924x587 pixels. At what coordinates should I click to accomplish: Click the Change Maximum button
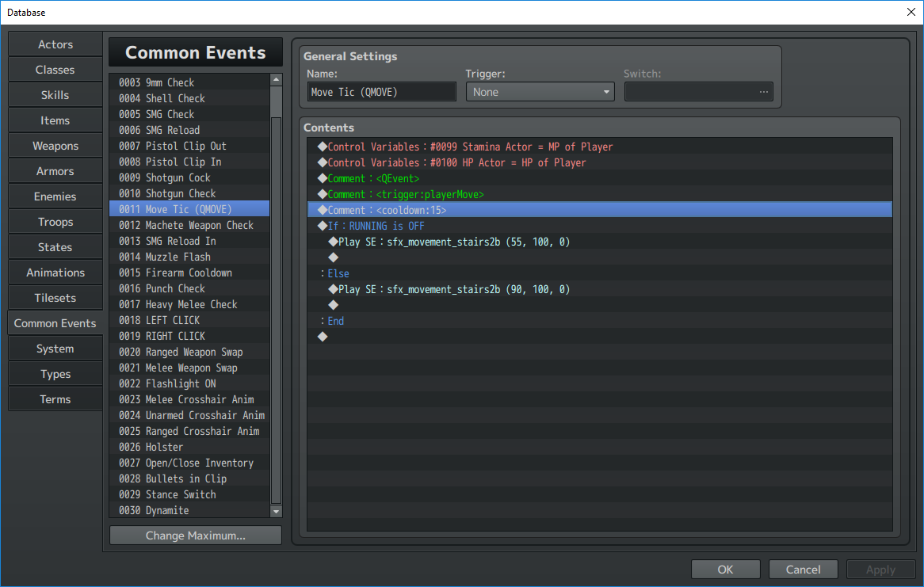[x=196, y=536]
